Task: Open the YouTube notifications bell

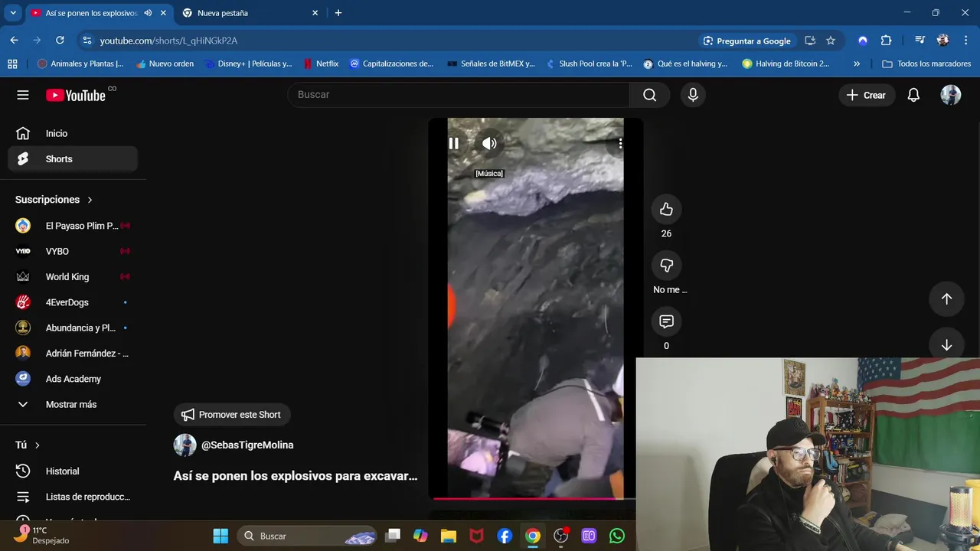Action: click(x=913, y=95)
